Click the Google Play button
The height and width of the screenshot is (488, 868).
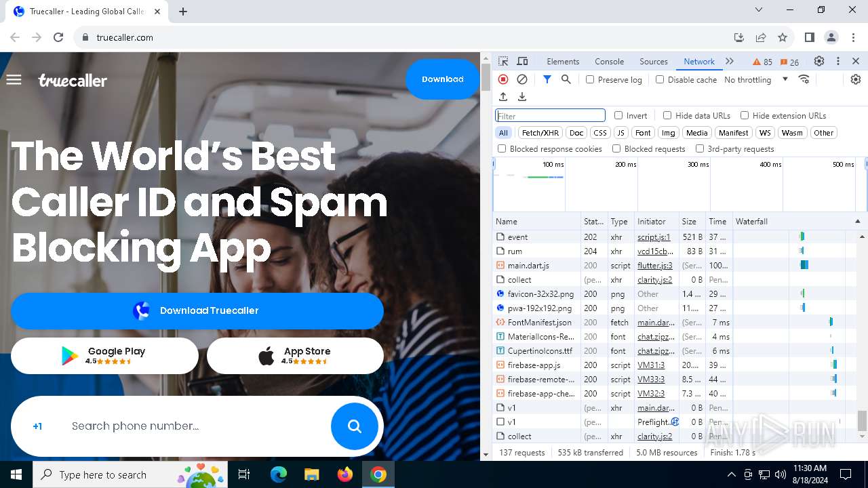pyautogui.click(x=104, y=356)
